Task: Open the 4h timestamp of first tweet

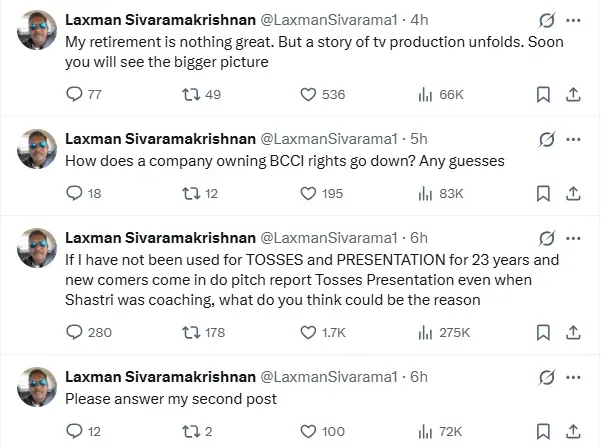Action: (421, 19)
